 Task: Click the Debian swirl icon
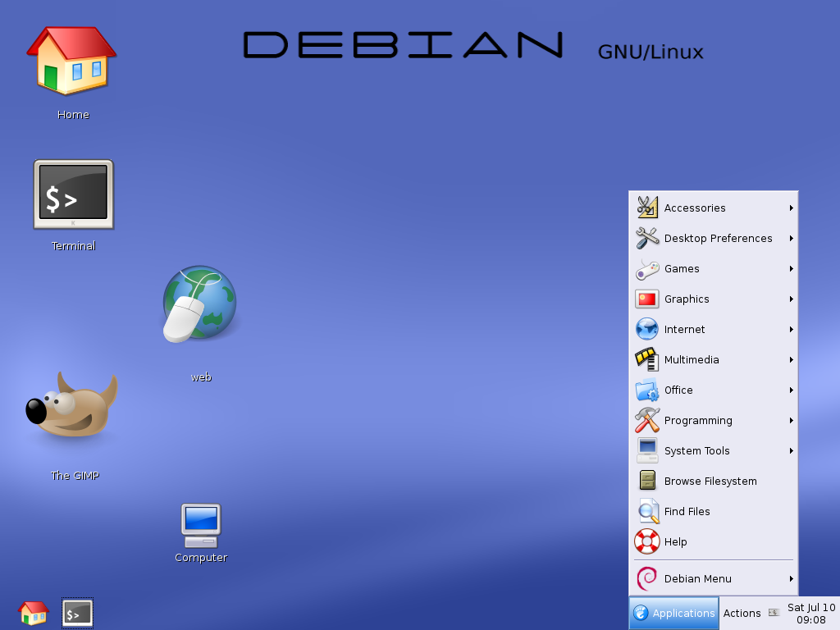point(647,578)
